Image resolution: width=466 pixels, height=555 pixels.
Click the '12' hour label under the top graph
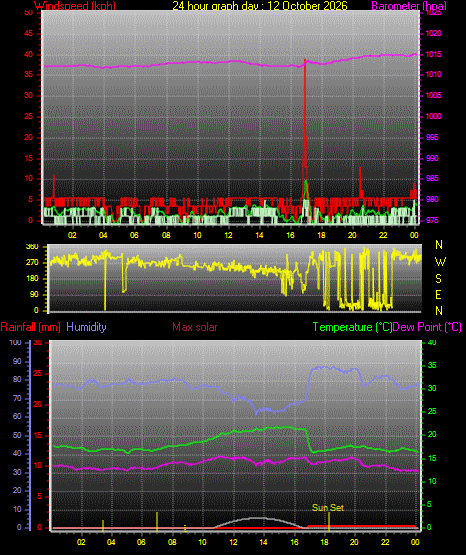228,235
